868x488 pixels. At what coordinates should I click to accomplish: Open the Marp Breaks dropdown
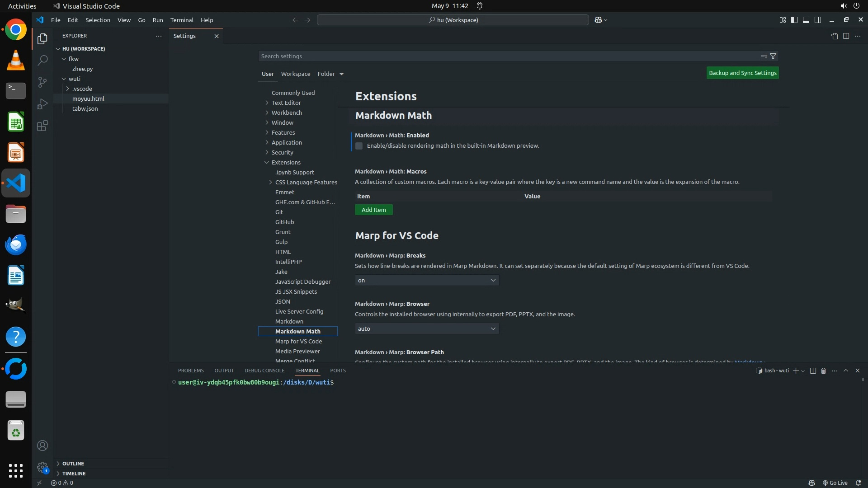click(x=427, y=280)
